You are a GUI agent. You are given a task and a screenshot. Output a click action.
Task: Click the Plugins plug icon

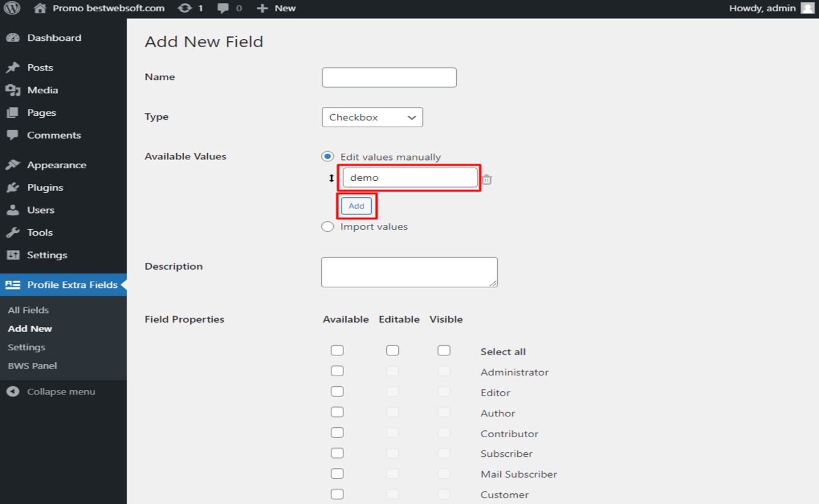click(13, 188)
